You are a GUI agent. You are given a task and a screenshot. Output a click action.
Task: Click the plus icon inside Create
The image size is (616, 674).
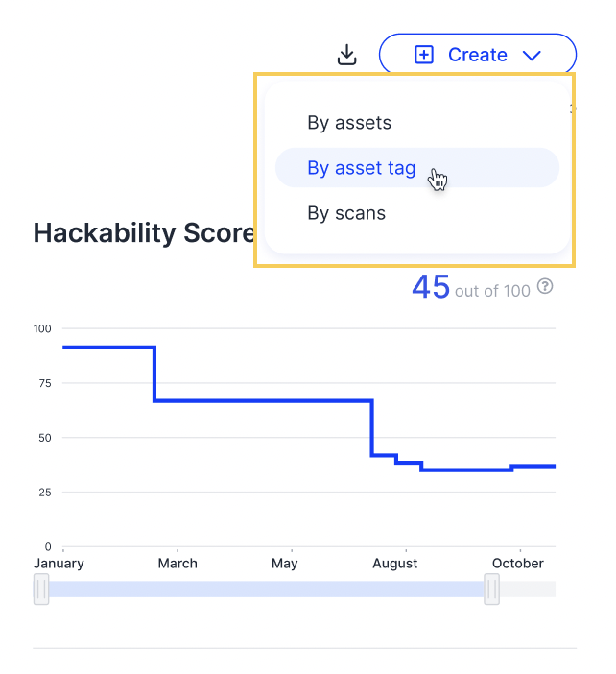click(423, 55)
